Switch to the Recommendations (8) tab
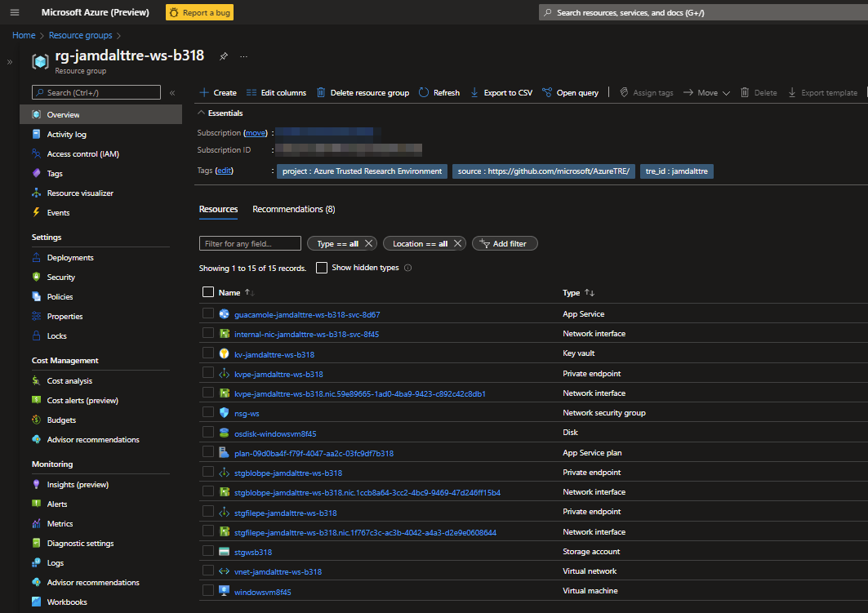 [293, 210]
